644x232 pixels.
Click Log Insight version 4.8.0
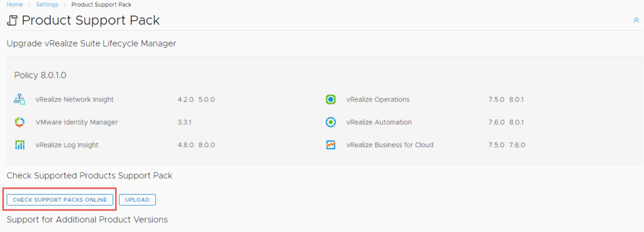(186, 145)
